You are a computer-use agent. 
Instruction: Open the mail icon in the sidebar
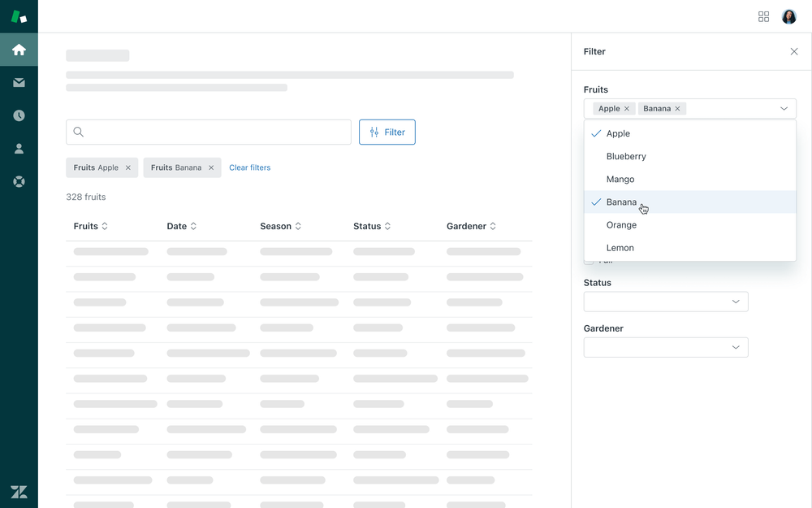(19, 82)
